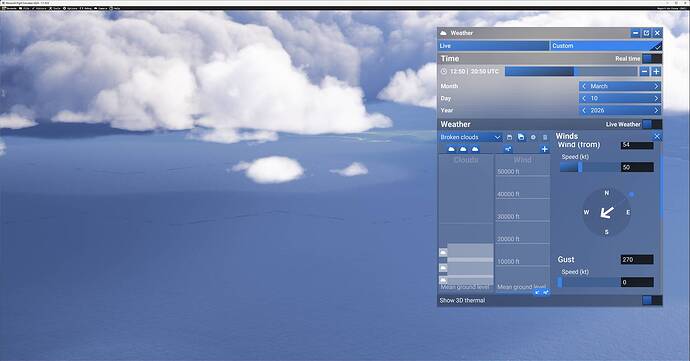
Task: Increase time with the plus button
Action: [x=656, y=71]
